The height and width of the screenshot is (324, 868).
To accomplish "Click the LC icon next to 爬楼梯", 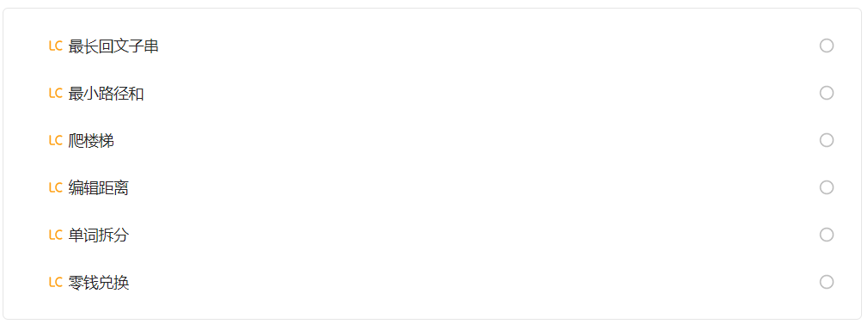I will [55, 141].
